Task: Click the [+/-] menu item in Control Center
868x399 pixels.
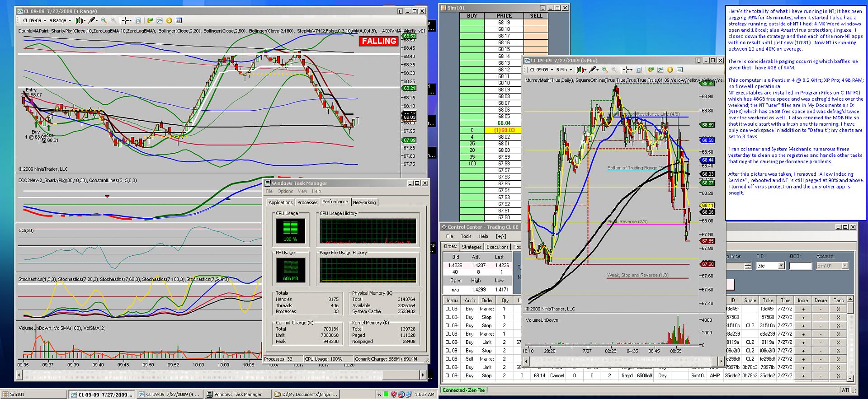Action: tap(501, 236)
